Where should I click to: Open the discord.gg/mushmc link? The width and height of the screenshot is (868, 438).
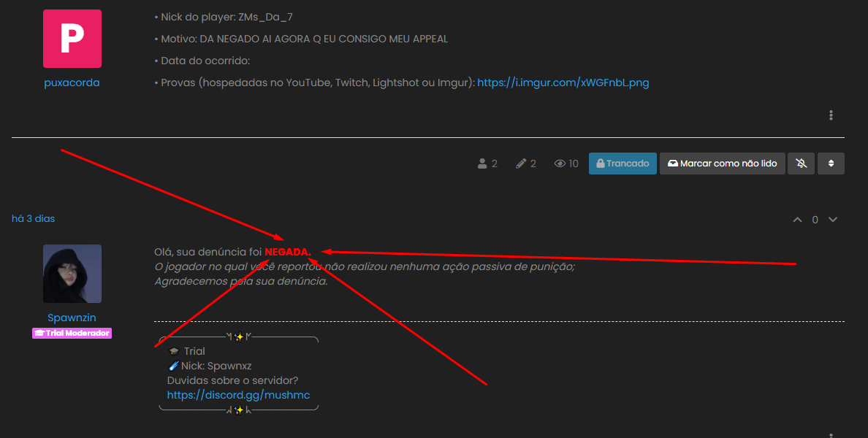pyautogui.click(x=239, y=395)
